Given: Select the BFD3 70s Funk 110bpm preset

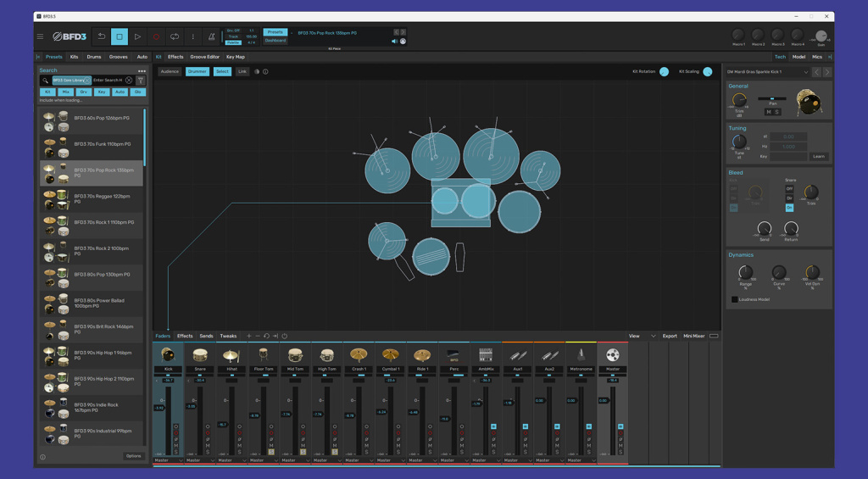Looking at the screenshot, I should click(x=102, y=144).
